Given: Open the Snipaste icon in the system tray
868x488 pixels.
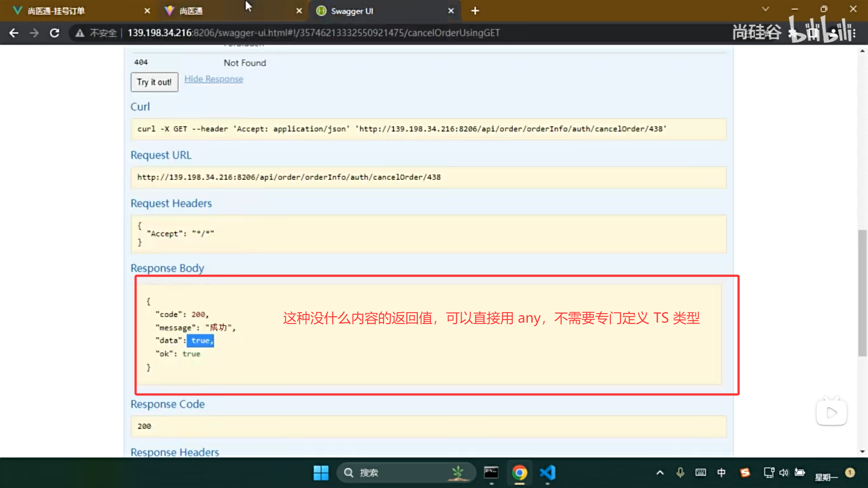Looking at the screenshot, I should [x=745, y=473].
